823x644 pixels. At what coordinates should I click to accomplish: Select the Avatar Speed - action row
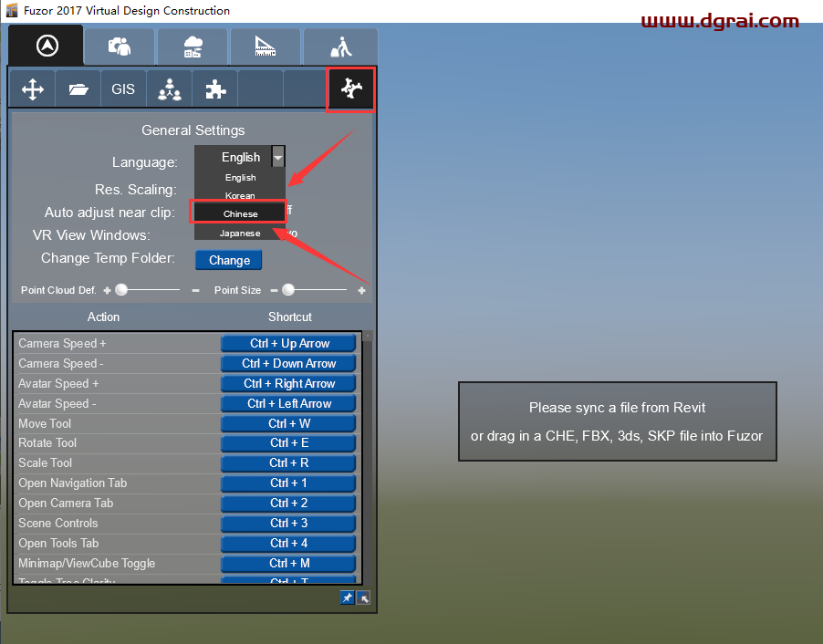(117, 403)
